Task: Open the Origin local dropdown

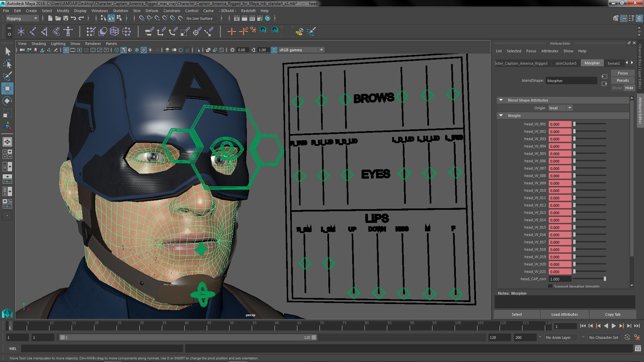Action: pyautogui.click(x=560, y=108)
